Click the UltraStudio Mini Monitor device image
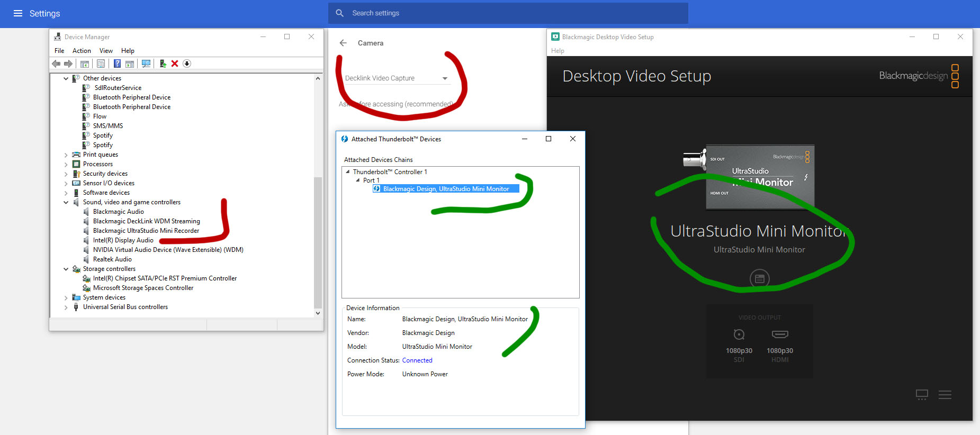Viewport: 980px width, 435px height. coord(749,176)
